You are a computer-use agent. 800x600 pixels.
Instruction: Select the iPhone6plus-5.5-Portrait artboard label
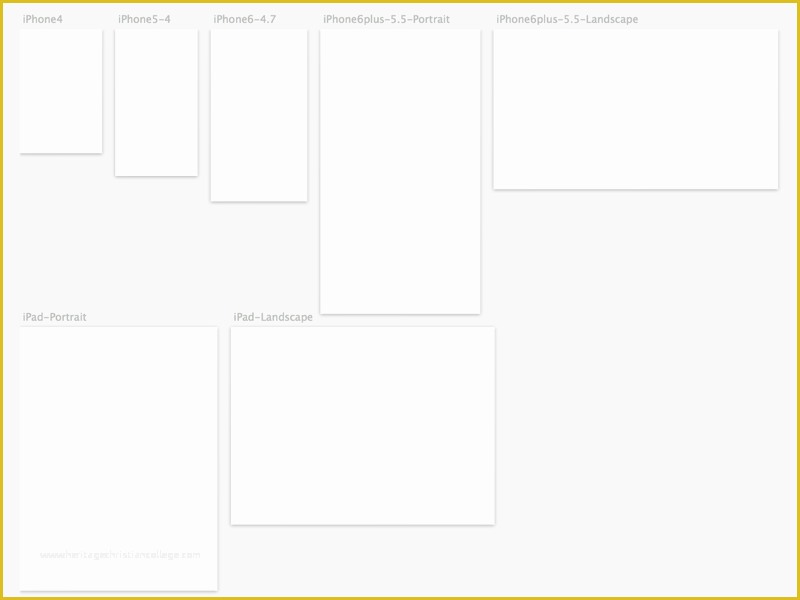tap(386, 19)
